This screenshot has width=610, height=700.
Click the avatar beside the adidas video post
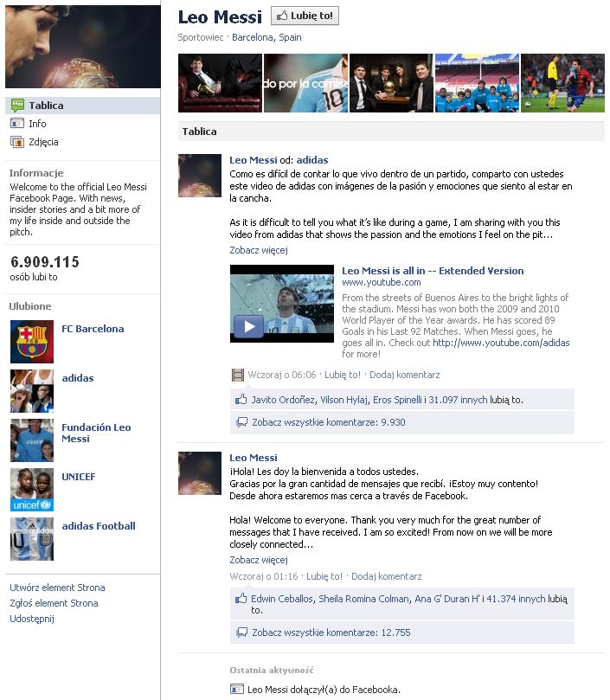[200, 176]
